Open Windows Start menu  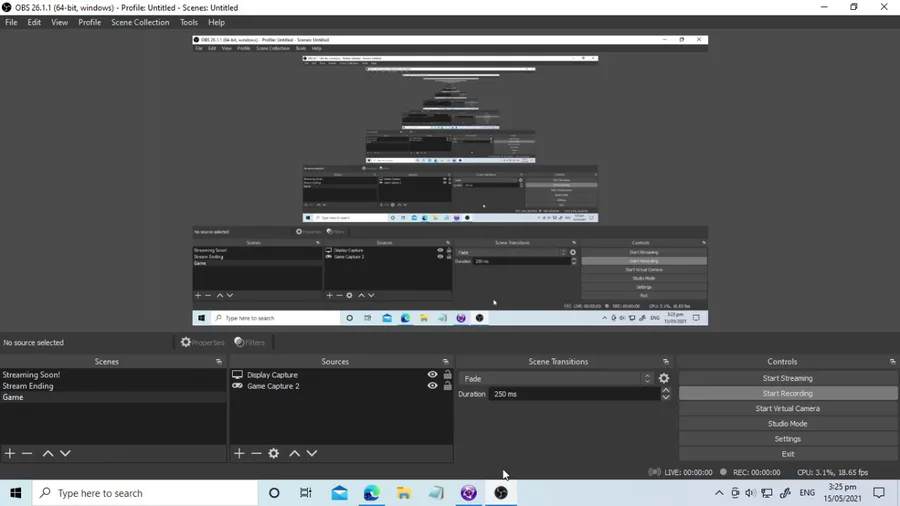coord(15,493)
